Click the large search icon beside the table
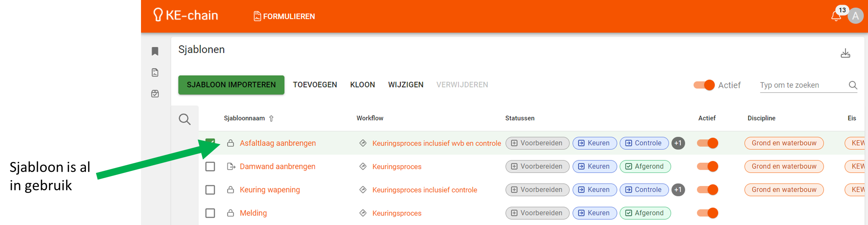Image resolution: width=868 pixels, height=225 pixels. point(185,119)
